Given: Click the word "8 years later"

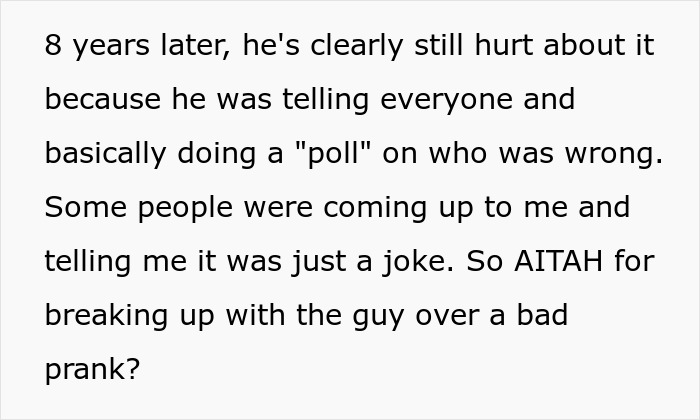Looking at the screenshot, I should click(x=138, y=46).
